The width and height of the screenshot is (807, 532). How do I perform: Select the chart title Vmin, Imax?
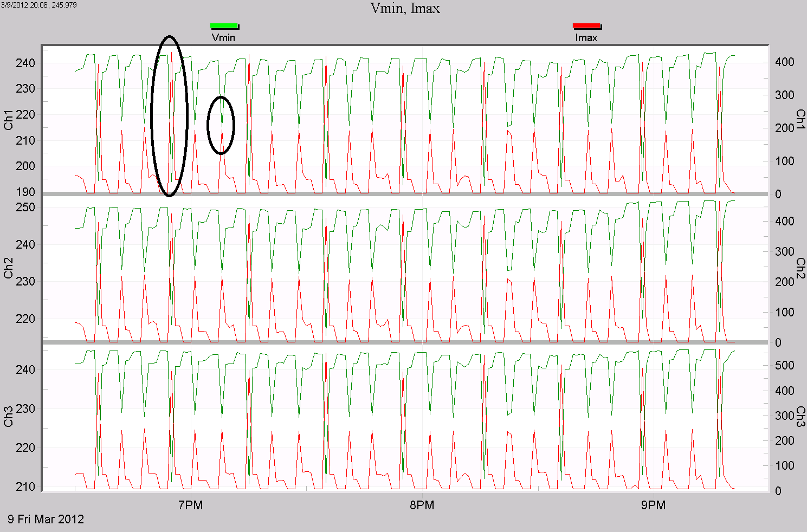pyautogui.click(x=405, y=9)
